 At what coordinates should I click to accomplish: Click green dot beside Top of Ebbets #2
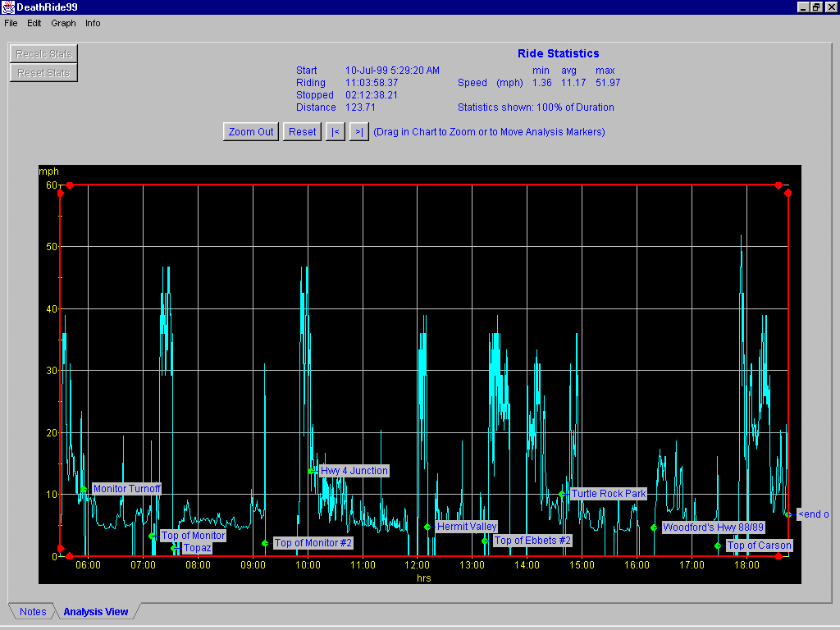(485, 541)
